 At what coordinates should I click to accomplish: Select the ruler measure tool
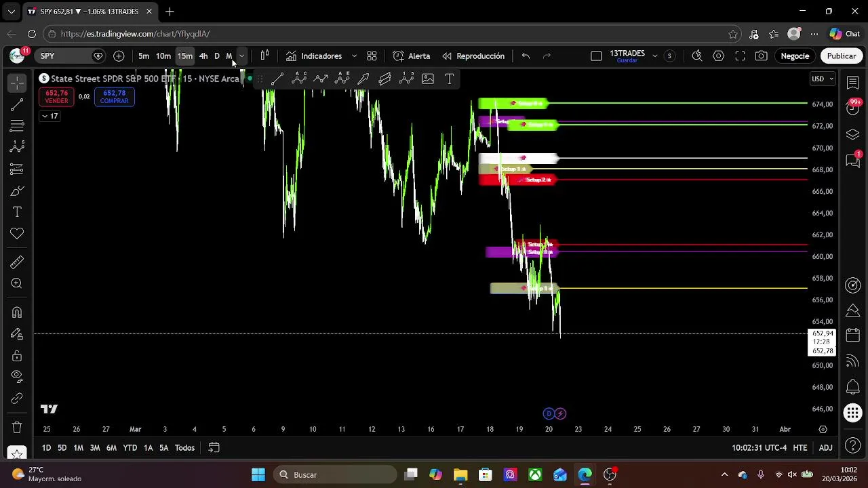pos(17,262)
